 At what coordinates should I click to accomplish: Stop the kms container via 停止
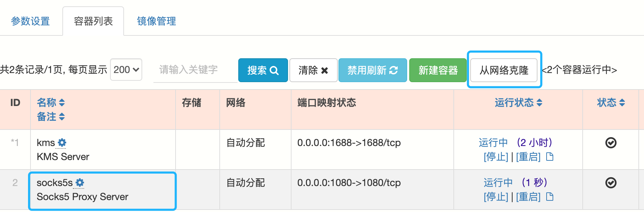496,157
